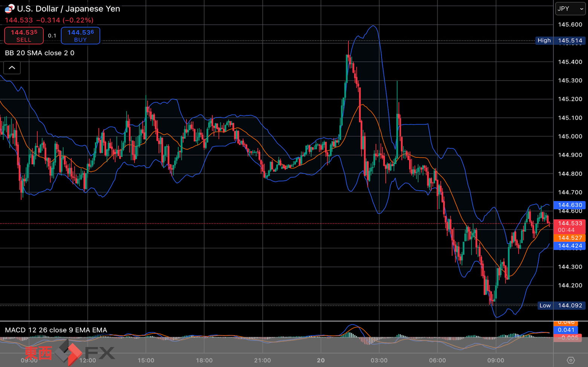Screen dimensions: 588x367
Task: Select the BB 20 SMA indicator label
Action: pos(40,53)
